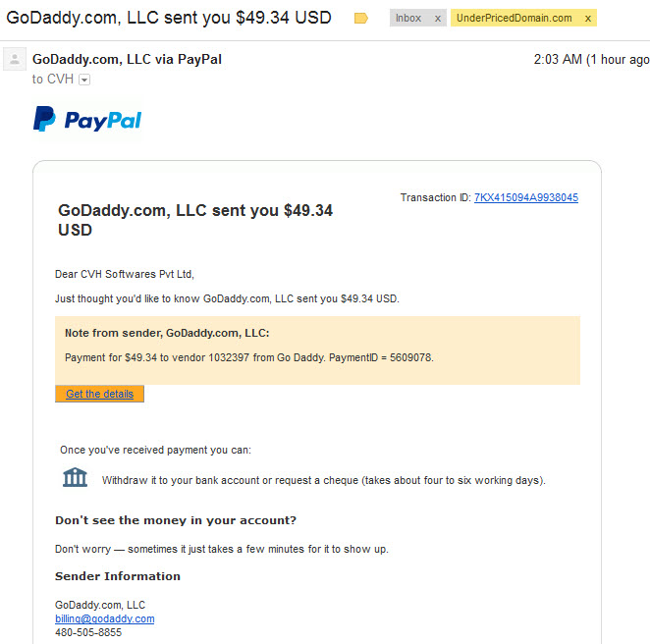Click the sender name GoDaddy.com, LLC via PayPal
Viewport: 650px width, 644px height.
coord(127,59)
